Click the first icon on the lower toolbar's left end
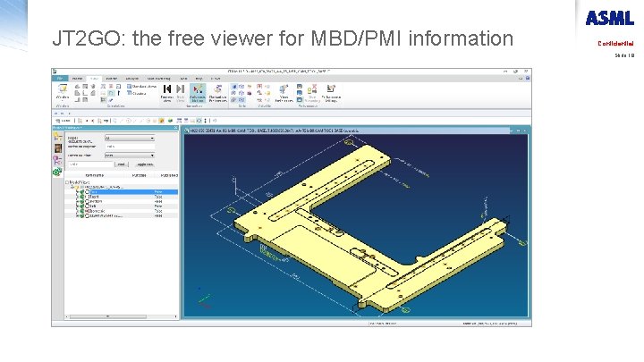The image size is (644, 362). pyautogui.click(x=58, y=121)
